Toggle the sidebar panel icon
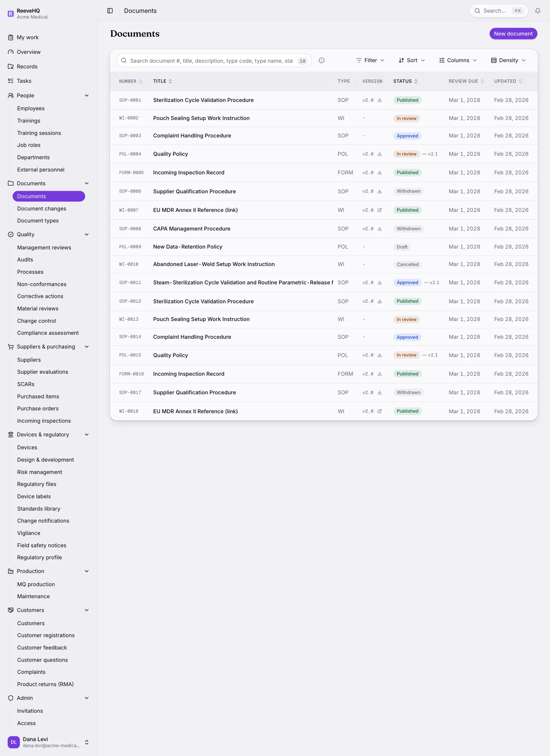The image size is (550, 756). [110, 11]
